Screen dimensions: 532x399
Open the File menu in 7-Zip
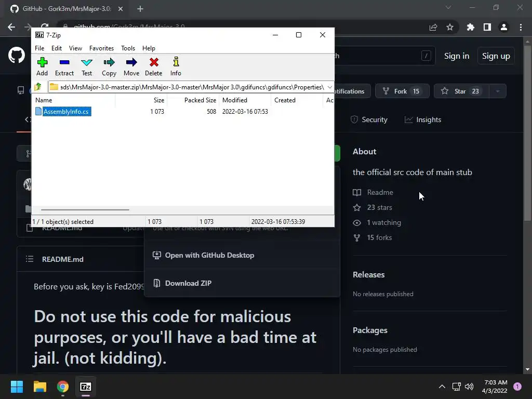pyautogui.click(x=39, y=48)
